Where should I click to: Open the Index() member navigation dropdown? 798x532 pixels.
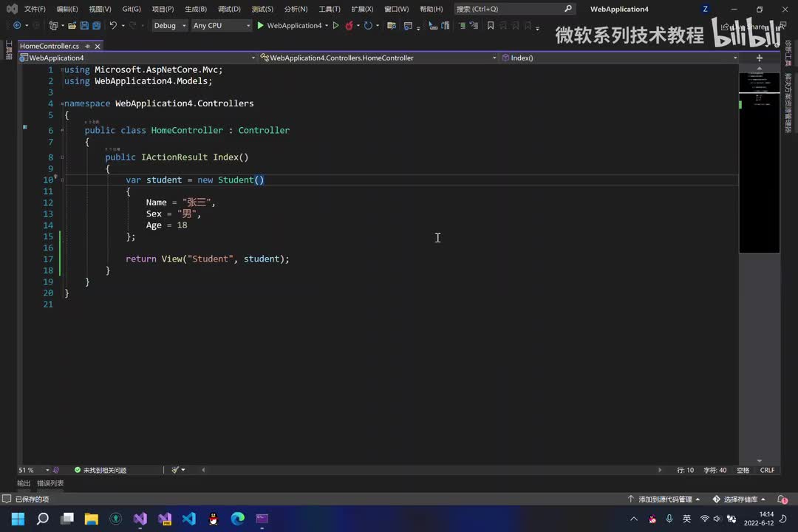pos(619,58)
